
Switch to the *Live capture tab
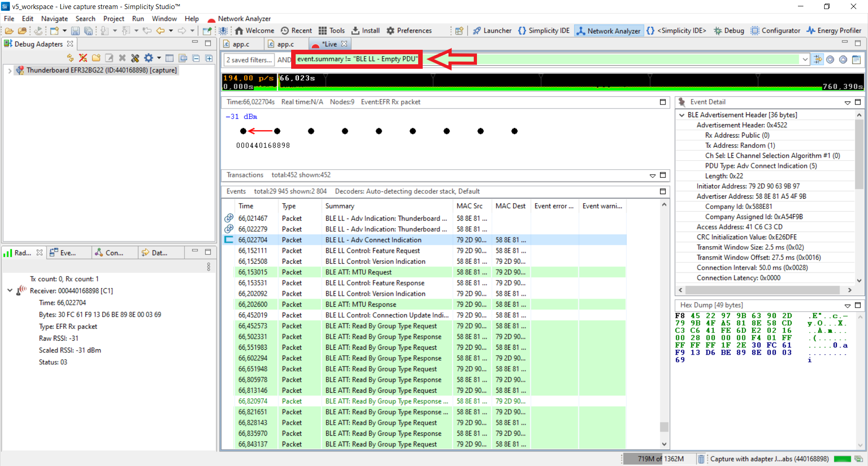click(329, 44)
